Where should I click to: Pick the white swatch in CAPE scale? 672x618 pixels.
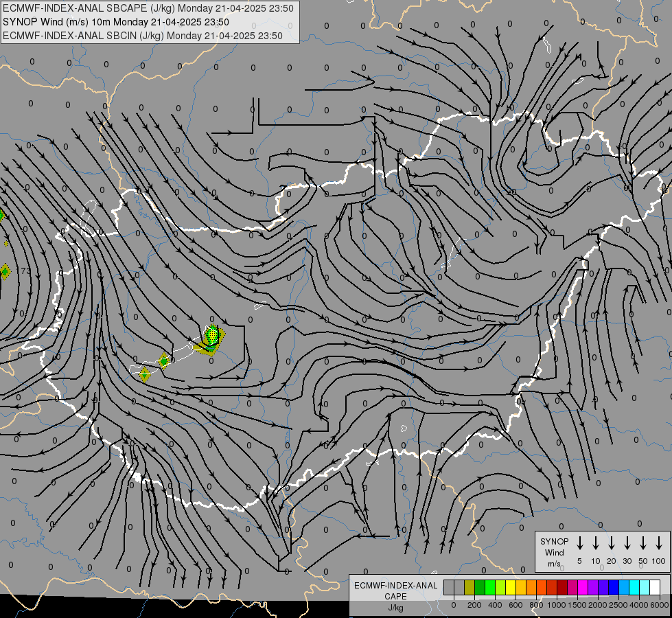(656, 587)
